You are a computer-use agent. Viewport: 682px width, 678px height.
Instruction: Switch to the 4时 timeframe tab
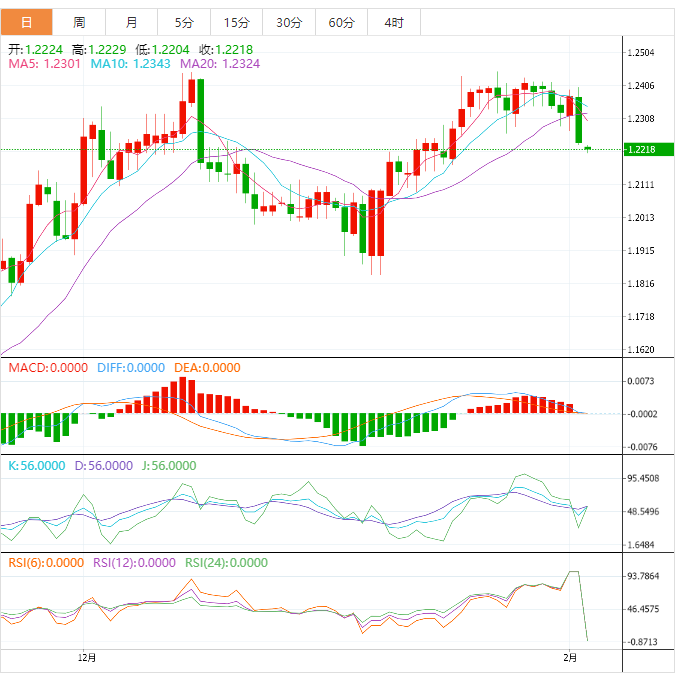coord(393,22)
